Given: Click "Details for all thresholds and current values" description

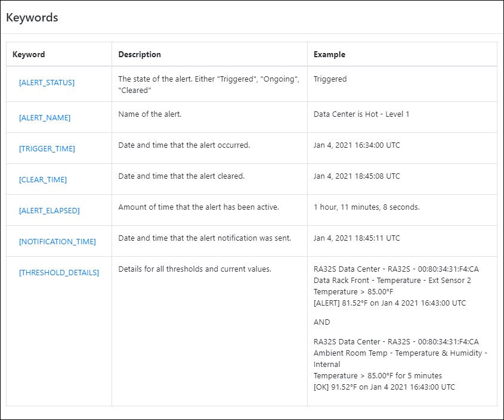Looking at the screenshot, I should [194, 269].
